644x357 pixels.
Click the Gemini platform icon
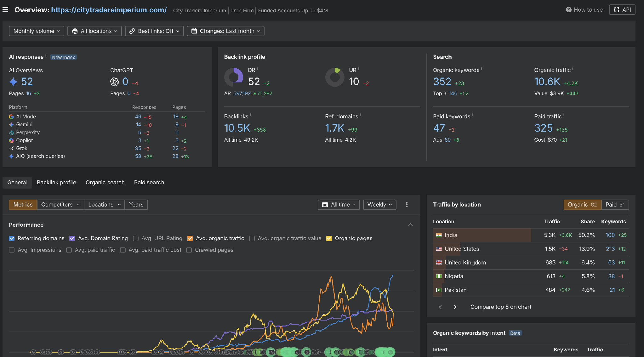(11, 125)
